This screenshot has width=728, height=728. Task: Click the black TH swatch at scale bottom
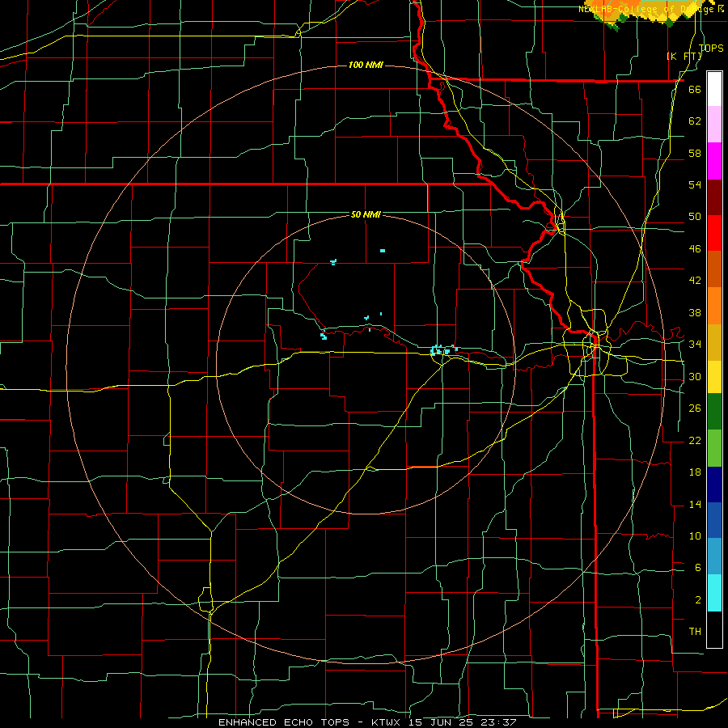click(714, 629)
